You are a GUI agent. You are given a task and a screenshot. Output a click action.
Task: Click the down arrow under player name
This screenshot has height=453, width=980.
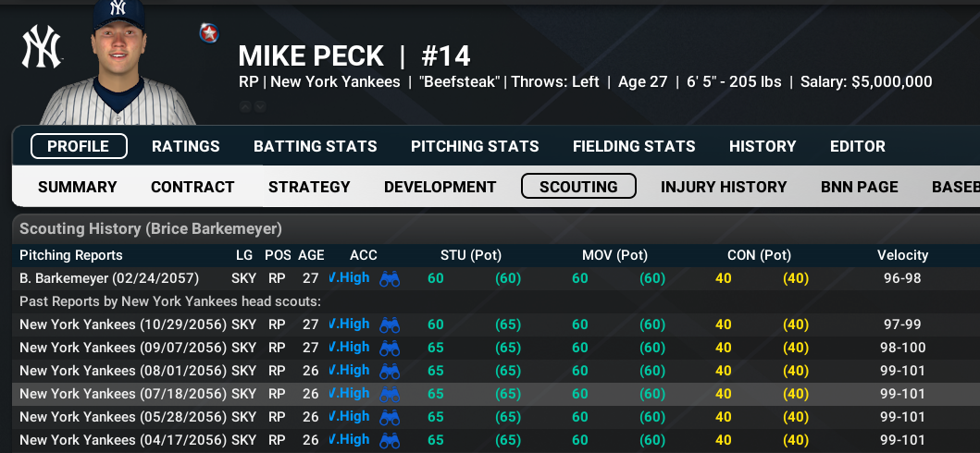point(260,106)
